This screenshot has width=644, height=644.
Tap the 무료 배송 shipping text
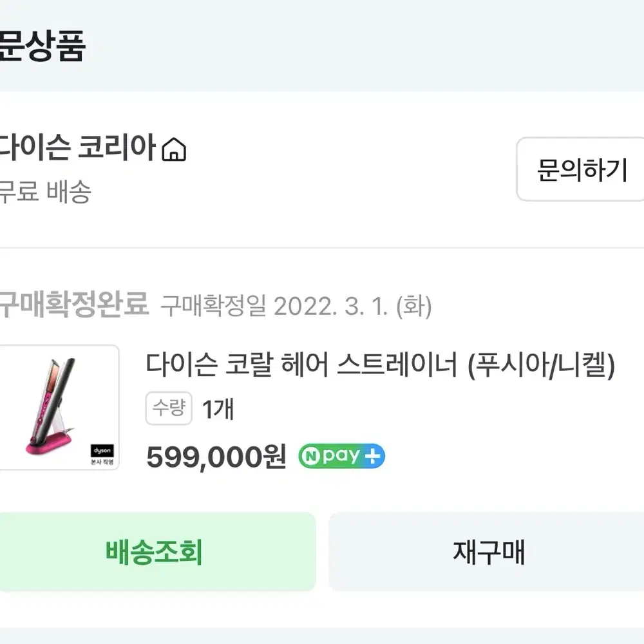[x=45, y=192]
